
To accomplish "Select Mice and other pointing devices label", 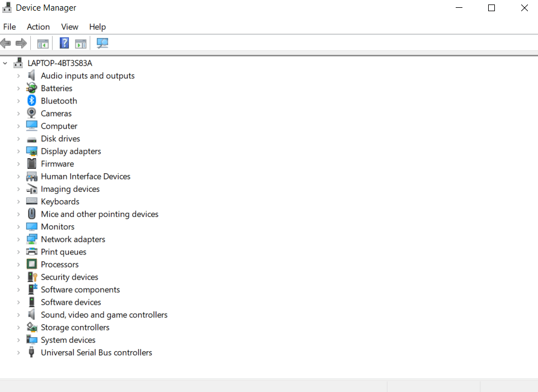I will pyautogui.click(x=100, y=214).
